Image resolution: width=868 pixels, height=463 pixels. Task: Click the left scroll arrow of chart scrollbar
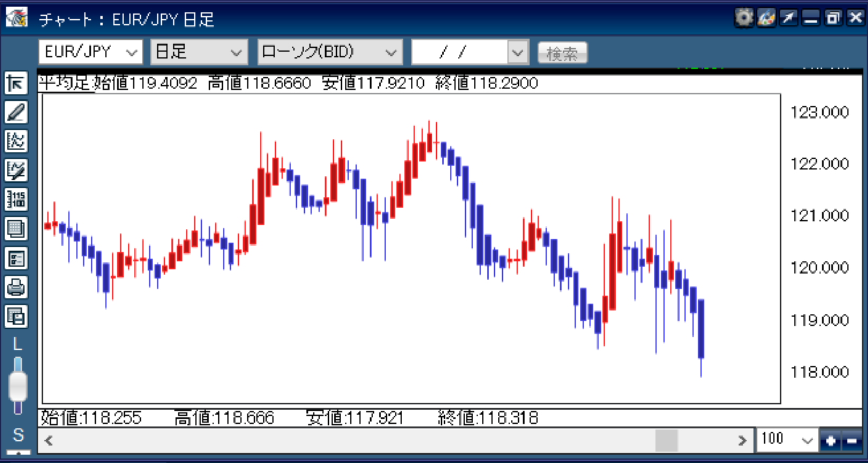49,440
